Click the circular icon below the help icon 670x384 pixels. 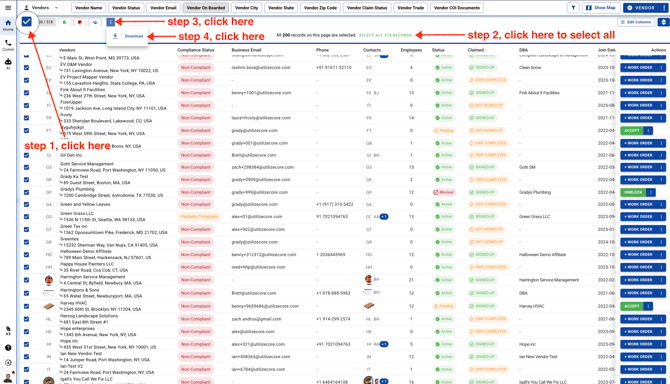[x=8, y=363]
